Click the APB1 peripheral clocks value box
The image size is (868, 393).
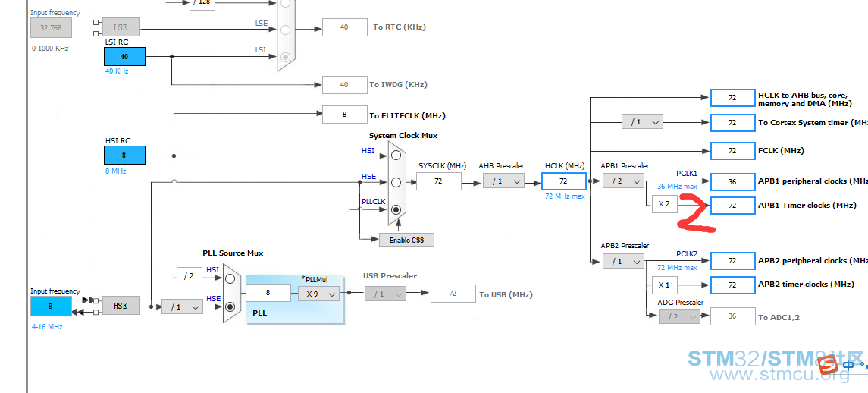point(732,182)
